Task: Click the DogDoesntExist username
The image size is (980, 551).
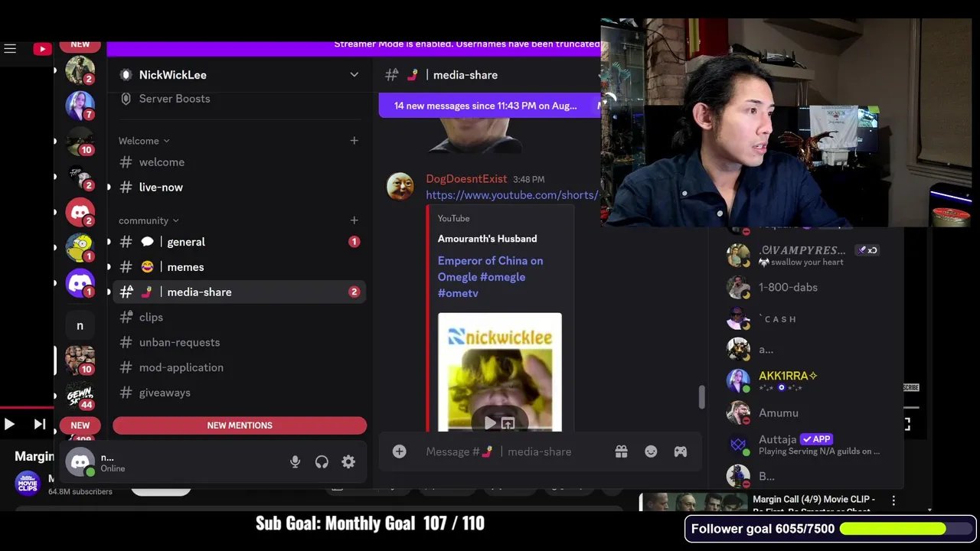Action: click(466, 179)
